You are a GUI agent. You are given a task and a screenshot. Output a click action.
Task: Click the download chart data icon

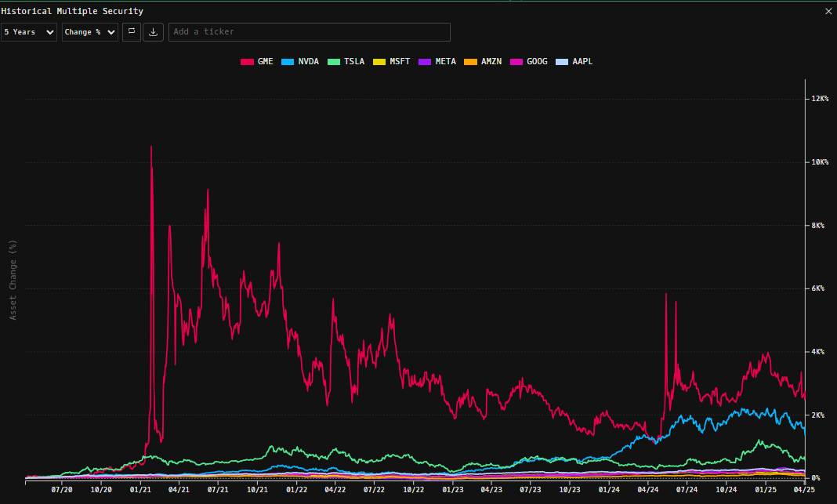point(153,32)
